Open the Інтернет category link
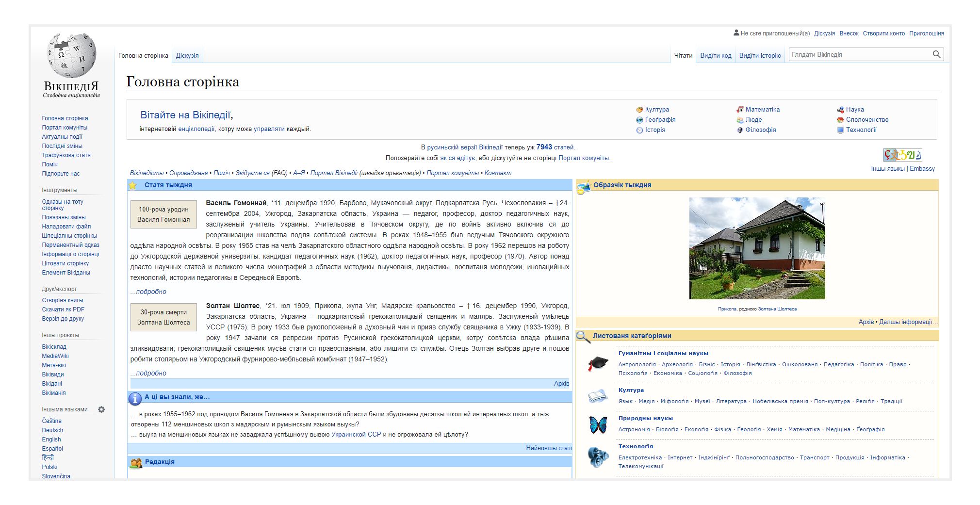This screenshot has width=980, height=505. pos(680,457)
